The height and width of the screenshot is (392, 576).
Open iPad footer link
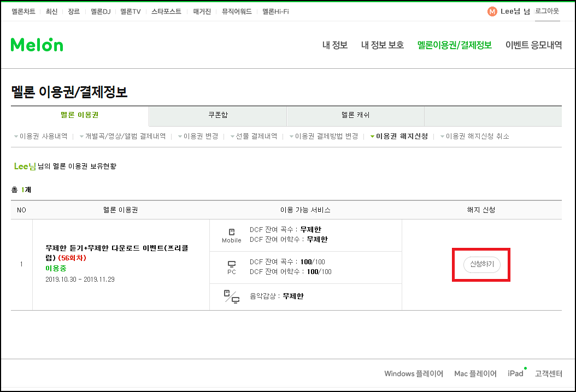[515, 373]
